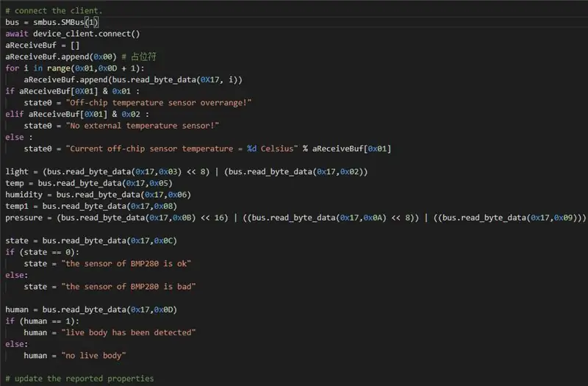Click the 'if (state == 0):' line
The height and width of the screenshot is (386, 588).
[43, 252]
